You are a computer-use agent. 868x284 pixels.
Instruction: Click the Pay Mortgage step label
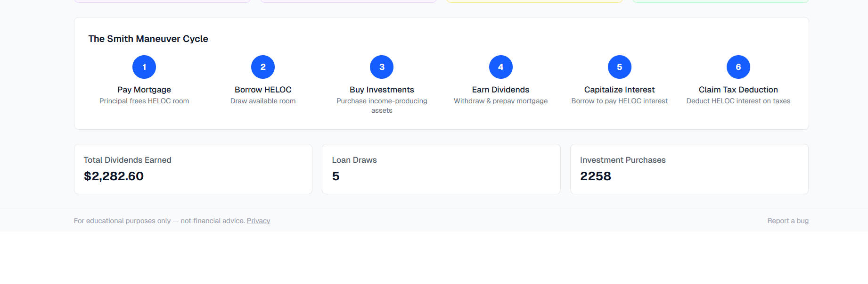point(144,90)
